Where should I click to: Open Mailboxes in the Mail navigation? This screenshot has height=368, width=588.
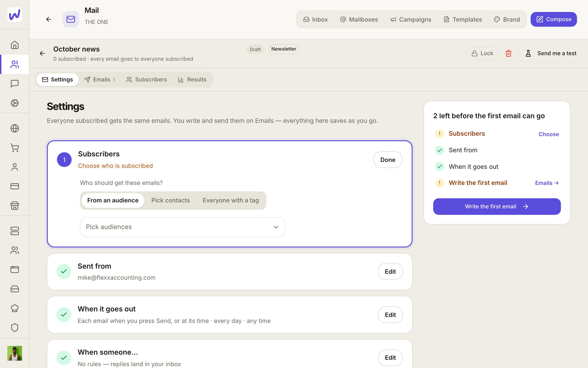pyautogui.click(x=359, y=19)
